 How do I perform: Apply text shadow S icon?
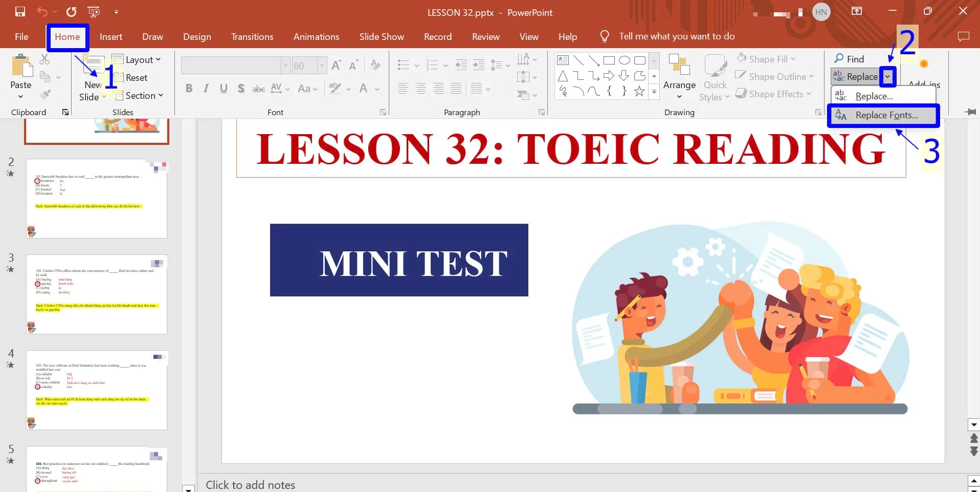tap(241, 89)
